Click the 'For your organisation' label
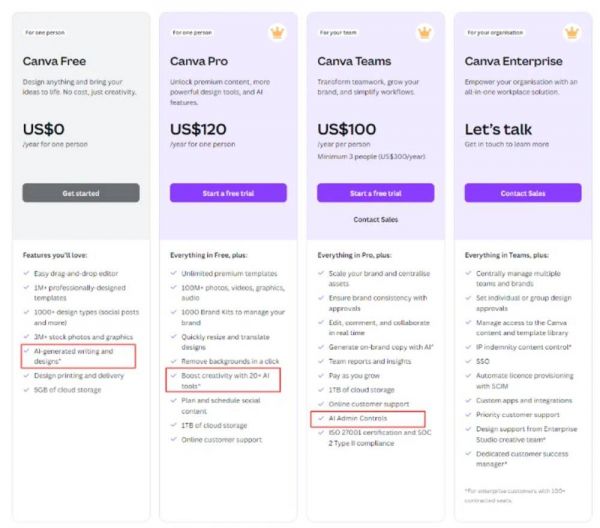The width and height of the screenshot is (600, 528). tap(495, 33)
